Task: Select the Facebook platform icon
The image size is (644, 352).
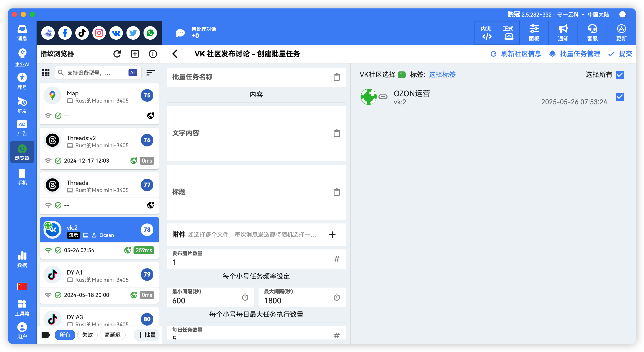Action: (x=65, y=33)
